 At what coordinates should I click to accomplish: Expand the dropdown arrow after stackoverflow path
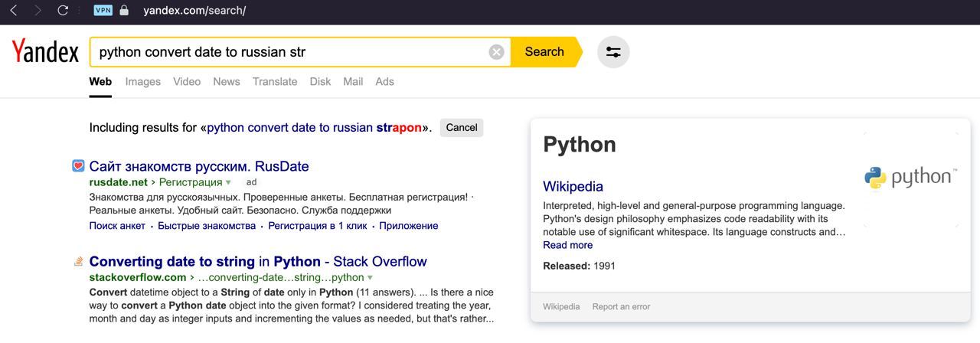click(371, 277)
